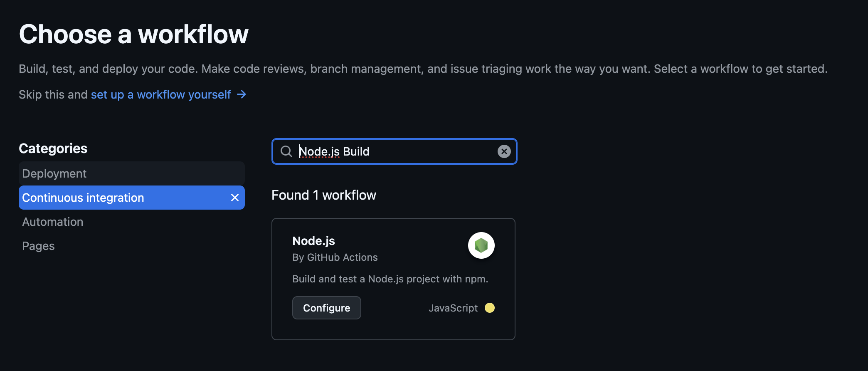The image size is (868, 371).
Task: Select the Node.js workflow card
Action: [x=394, y=279]
